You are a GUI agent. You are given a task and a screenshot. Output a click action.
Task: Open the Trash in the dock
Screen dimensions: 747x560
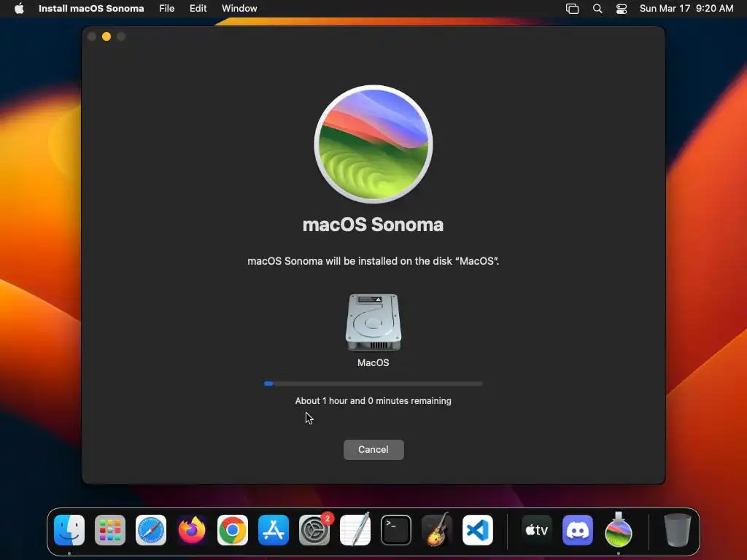point(678,530)
